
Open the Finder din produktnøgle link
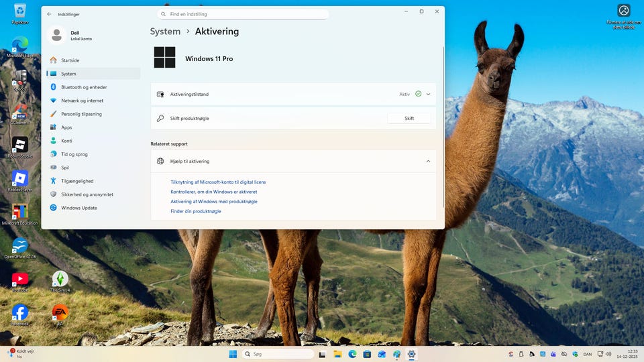tap(196, 211)
